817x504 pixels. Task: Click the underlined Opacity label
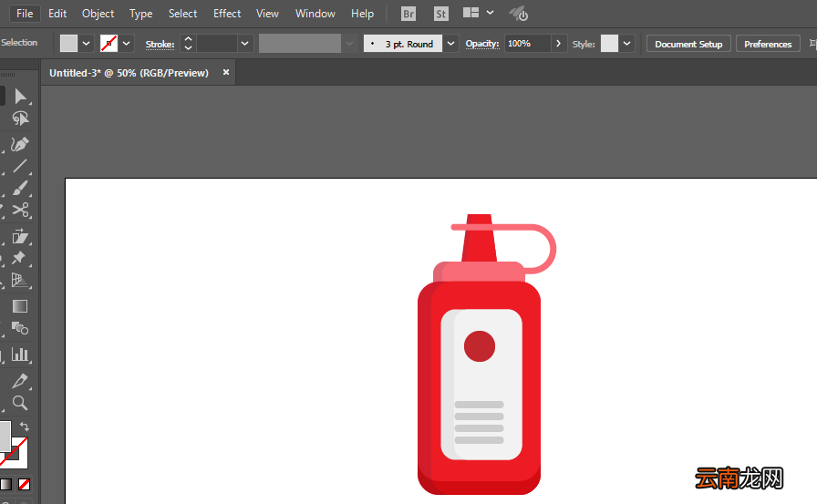(x=482, y=45)
